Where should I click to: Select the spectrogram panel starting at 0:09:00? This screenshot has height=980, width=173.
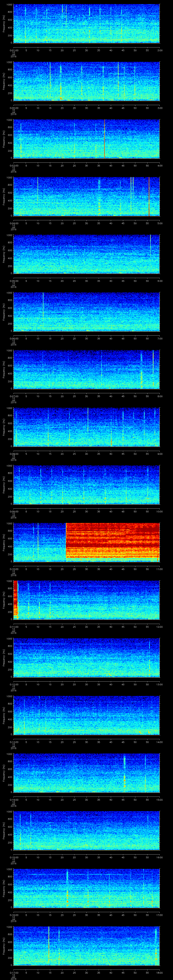pos(86,484)
